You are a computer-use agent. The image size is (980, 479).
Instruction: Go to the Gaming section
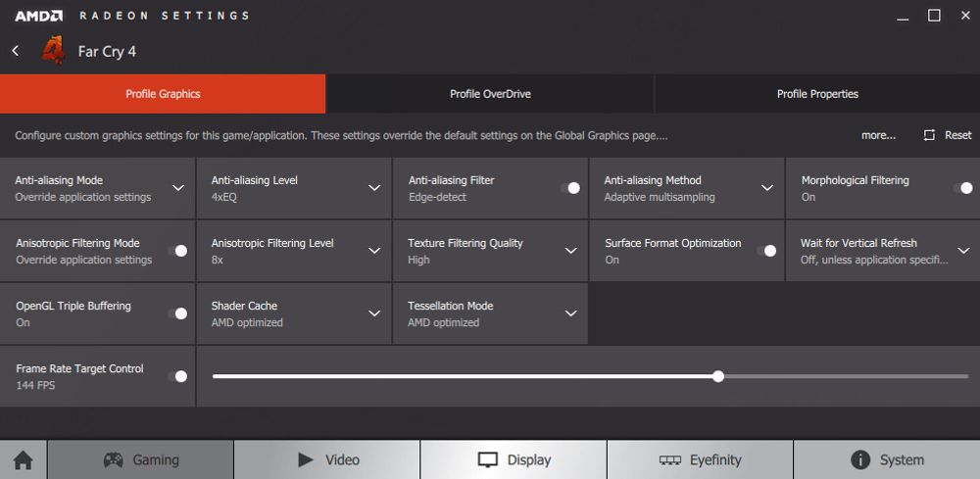(140, 460)
